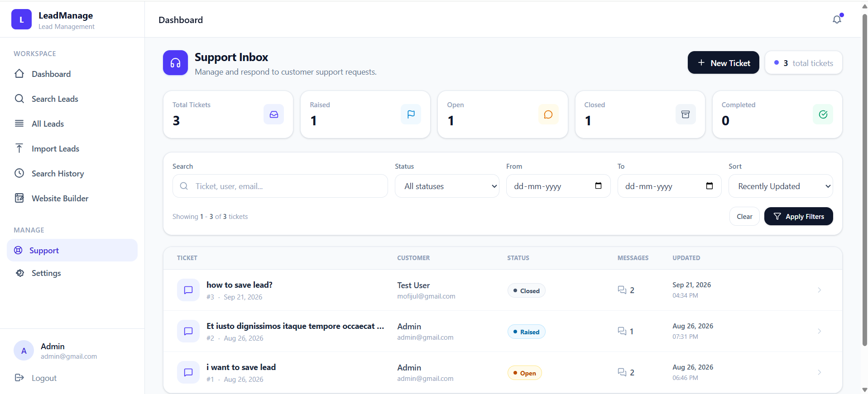Open Import Leads page
The width and height of the screenshot is (868, 394).
72,148
